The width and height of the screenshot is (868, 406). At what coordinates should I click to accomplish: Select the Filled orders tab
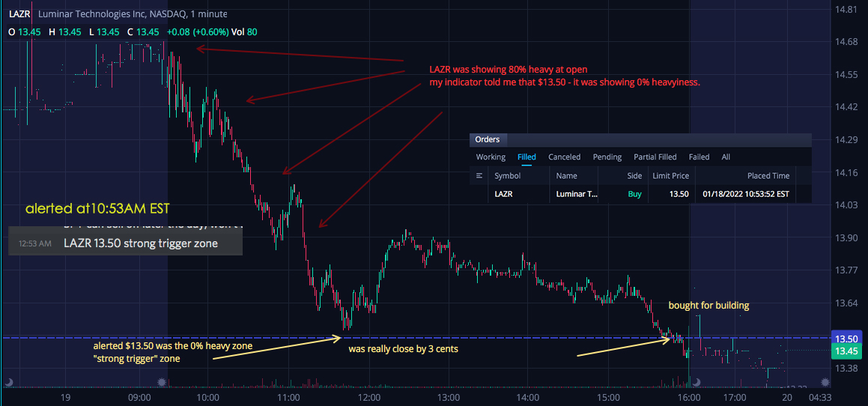click(526, 157)
